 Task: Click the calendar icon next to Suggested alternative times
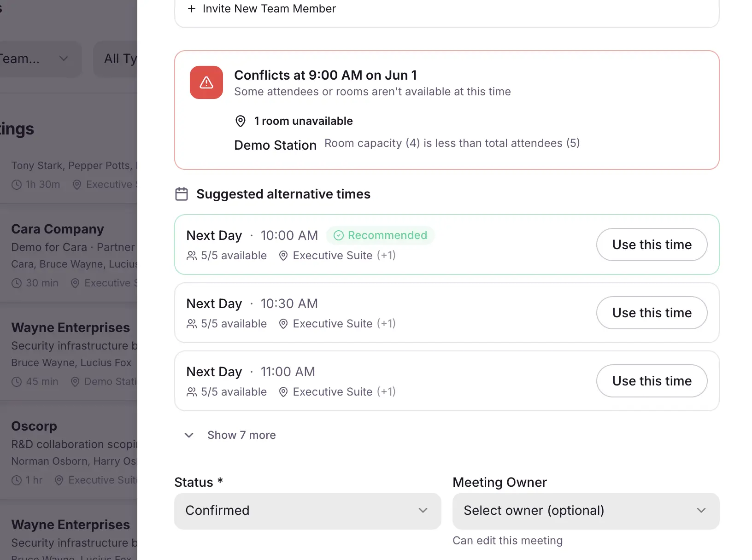point(182,194)
